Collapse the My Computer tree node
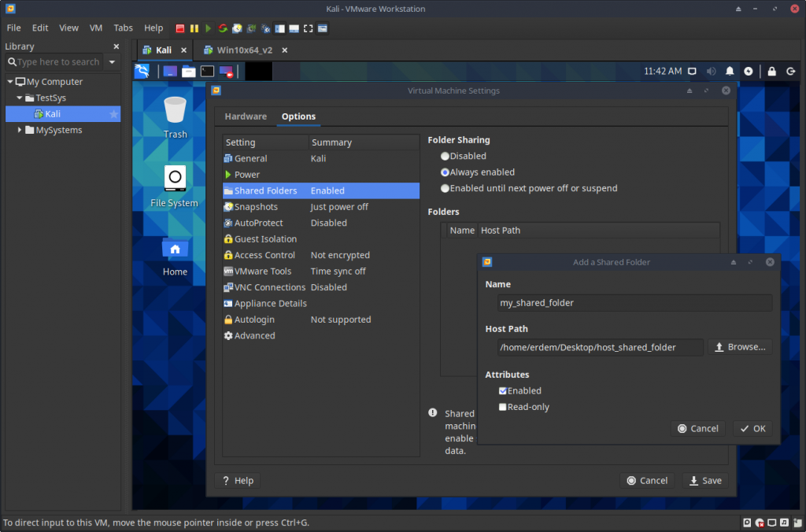The image size is (806, 532). pyautogui.click(x=9, y=81)
